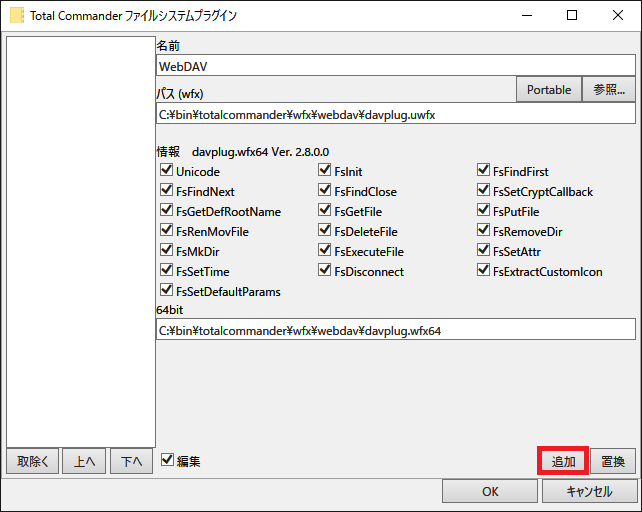Image resolution: width=642 pixels, height=512 pixels.
Task: Toggle the FsExtractCustomIcon checkbox
Action: point(483,270)
